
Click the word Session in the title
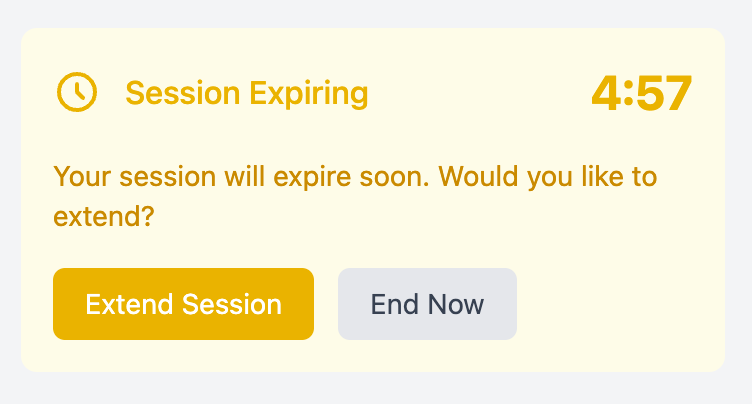(x=182, y=93)
